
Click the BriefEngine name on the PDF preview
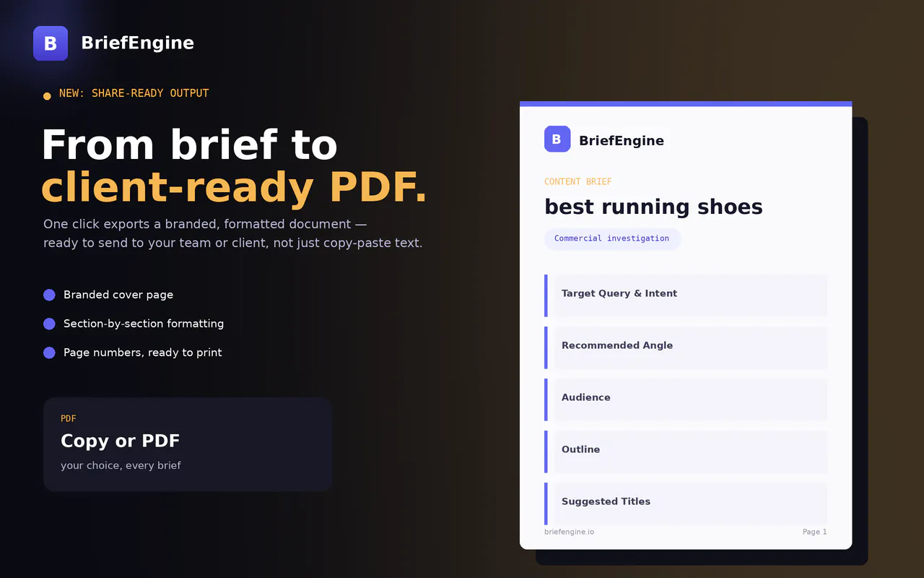pyautogui.click(x=622, y=140)
